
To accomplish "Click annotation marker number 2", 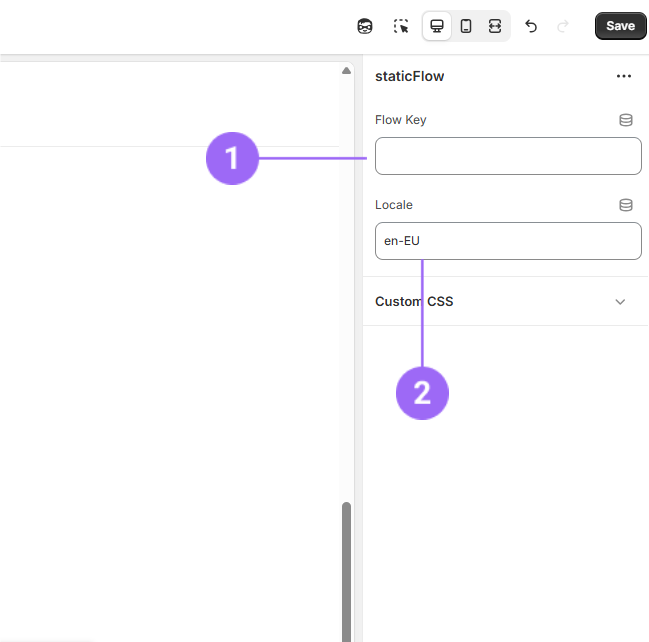I will click(422, 393).
